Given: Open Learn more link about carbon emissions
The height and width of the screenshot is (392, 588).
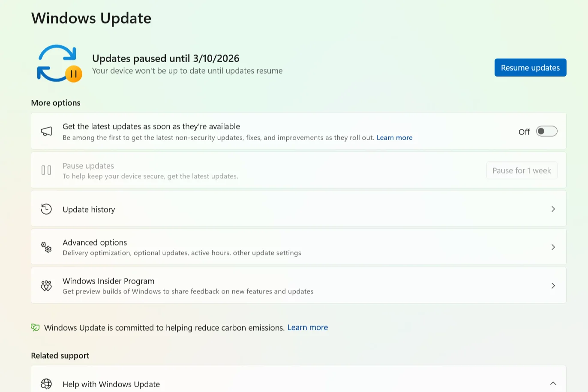Looking at the screenshot, I should pos(307,328).
